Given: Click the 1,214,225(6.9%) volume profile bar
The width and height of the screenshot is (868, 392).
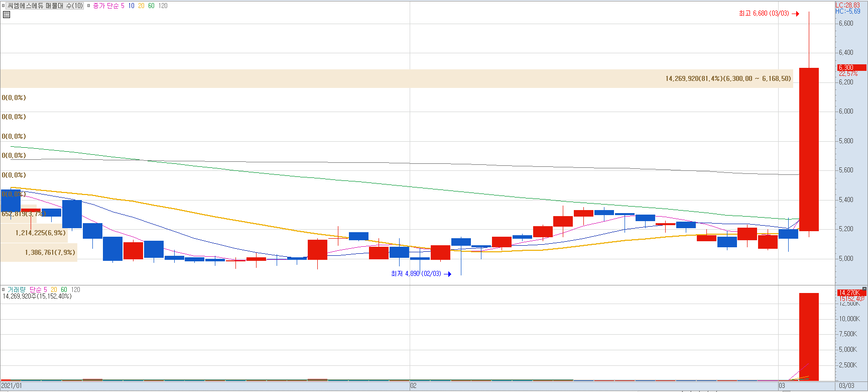Looking at the screenshot, I should click(x=34, y=233).
